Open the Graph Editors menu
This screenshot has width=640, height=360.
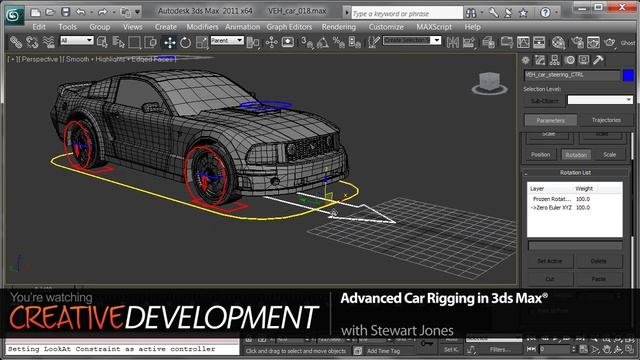(289, 27)
